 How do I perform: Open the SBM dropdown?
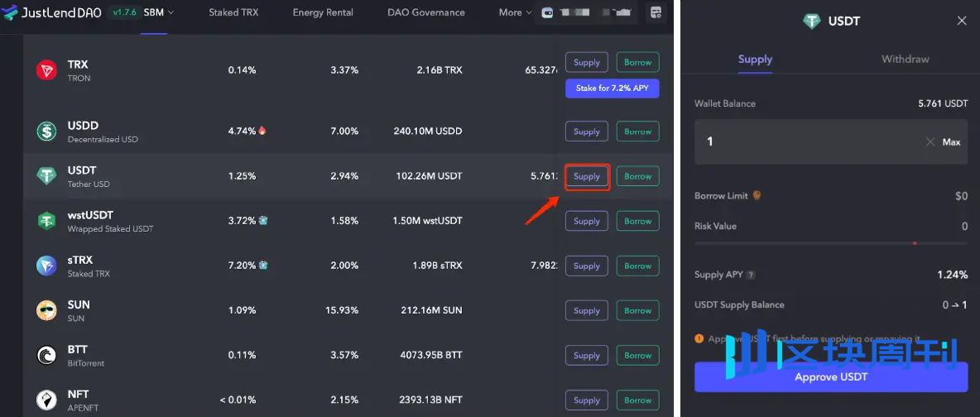(159, 12)
